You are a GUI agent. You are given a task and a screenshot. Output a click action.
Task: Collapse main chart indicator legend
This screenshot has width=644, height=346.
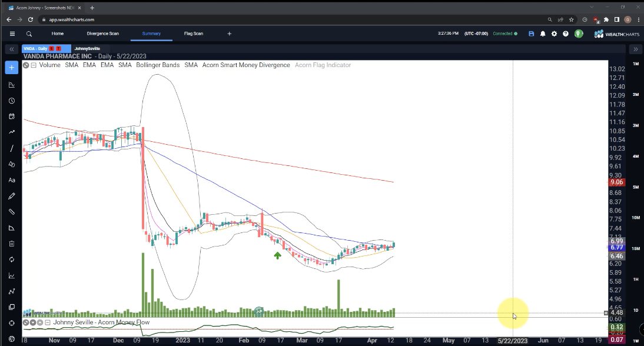(34, 65)
